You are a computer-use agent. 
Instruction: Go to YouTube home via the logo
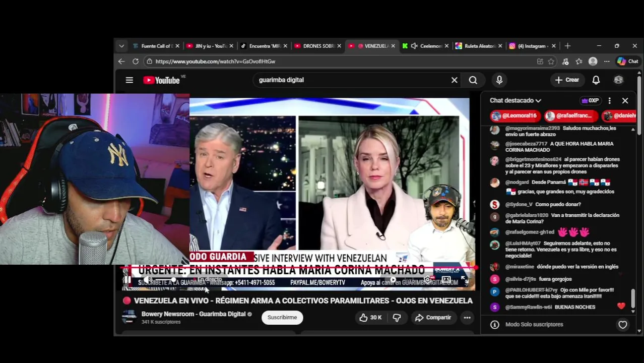pyautogui.click(x=161, y=80)
